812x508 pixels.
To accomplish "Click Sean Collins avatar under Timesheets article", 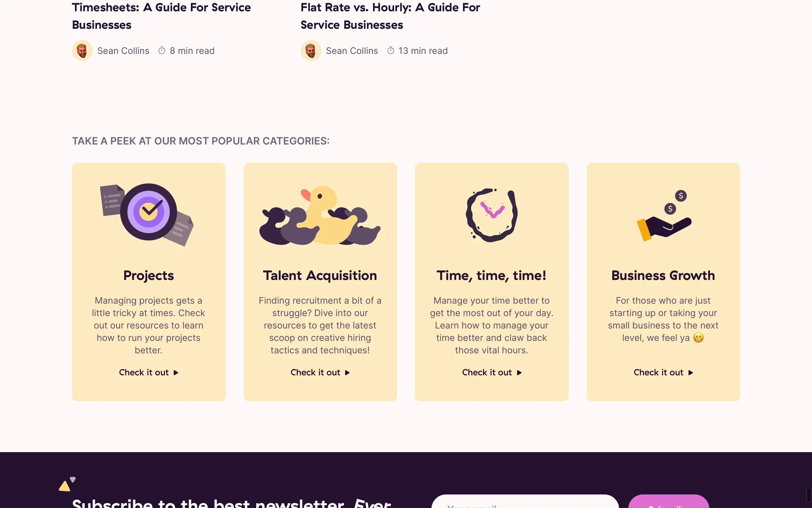I will tap(82, 51).
